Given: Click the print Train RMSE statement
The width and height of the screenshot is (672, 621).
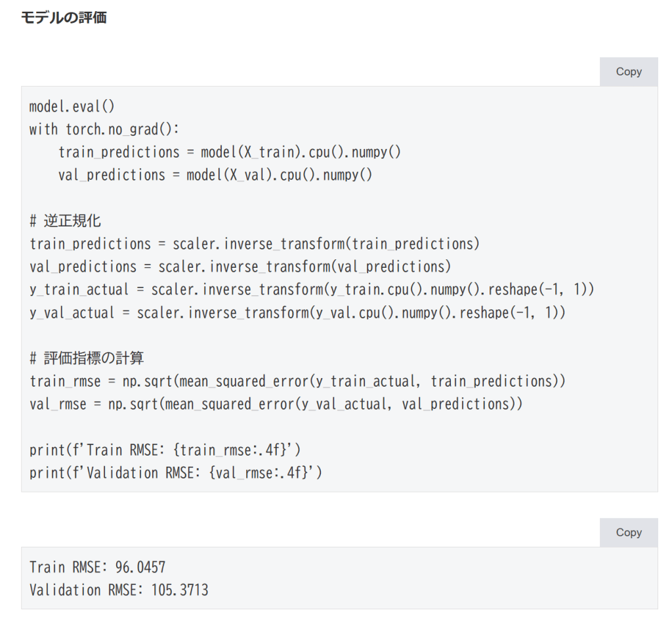Looking at the screenshot, I should 165,450.
